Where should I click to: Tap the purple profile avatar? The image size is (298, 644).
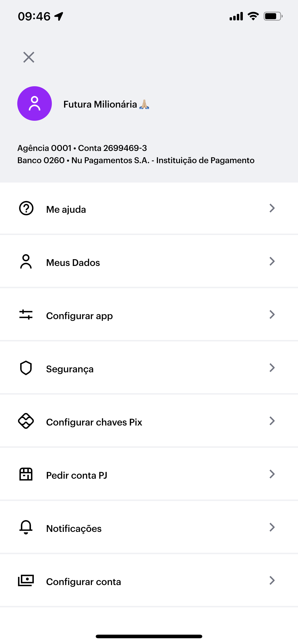pos(35,103)
